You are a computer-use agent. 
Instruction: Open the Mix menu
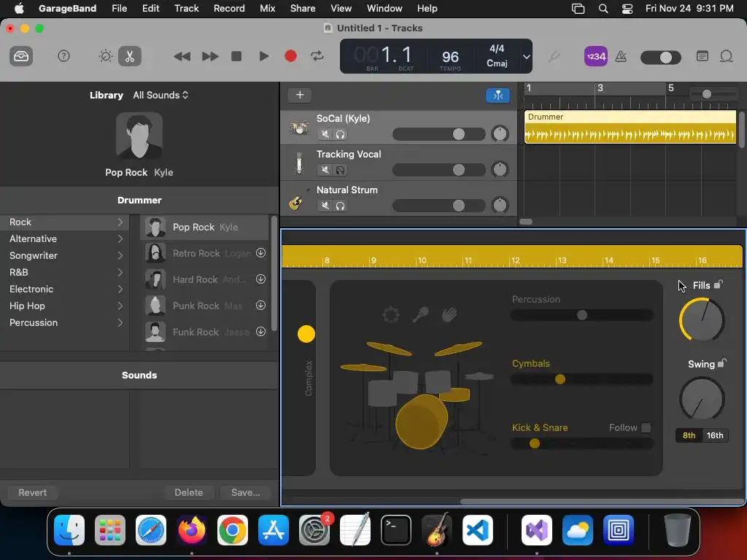point(267,8)
